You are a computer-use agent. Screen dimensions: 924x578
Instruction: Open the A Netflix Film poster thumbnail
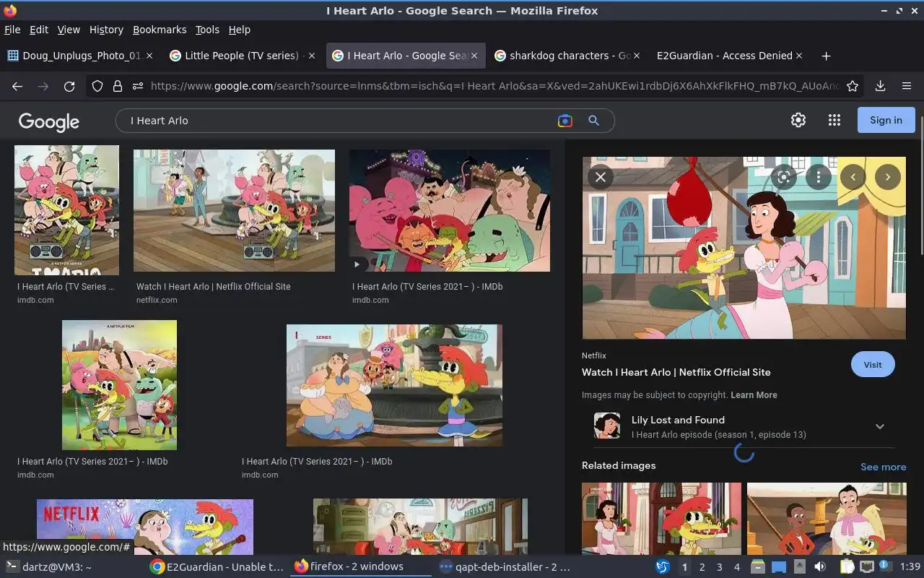click(119, 385)
